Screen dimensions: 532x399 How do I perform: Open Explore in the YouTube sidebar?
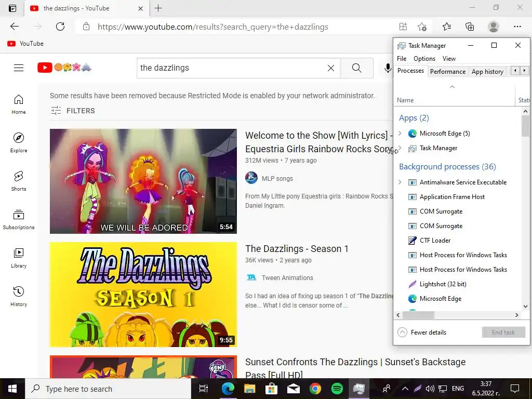click(x=19, y=143)
